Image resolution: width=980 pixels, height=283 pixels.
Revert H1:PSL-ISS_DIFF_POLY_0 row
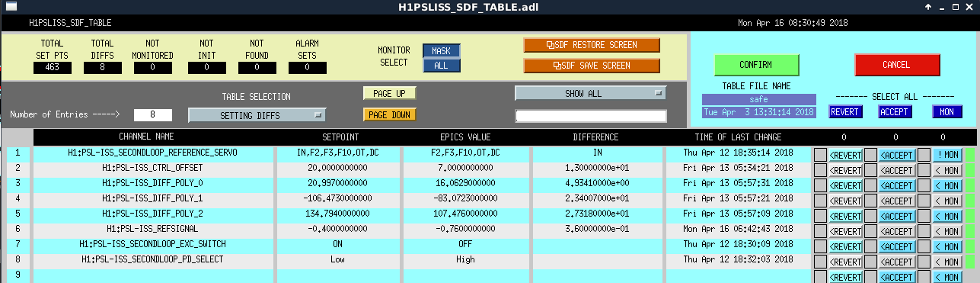click(845, 185)
